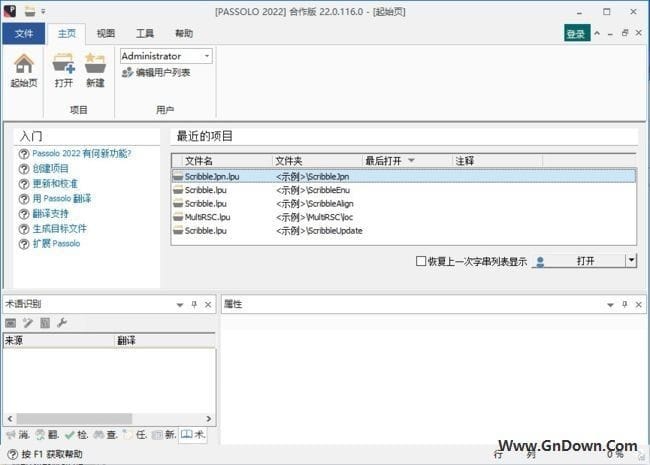The image size is (650, 465).
Task: Switch to the 工具 ribbon tab
Action: (145, 34)
